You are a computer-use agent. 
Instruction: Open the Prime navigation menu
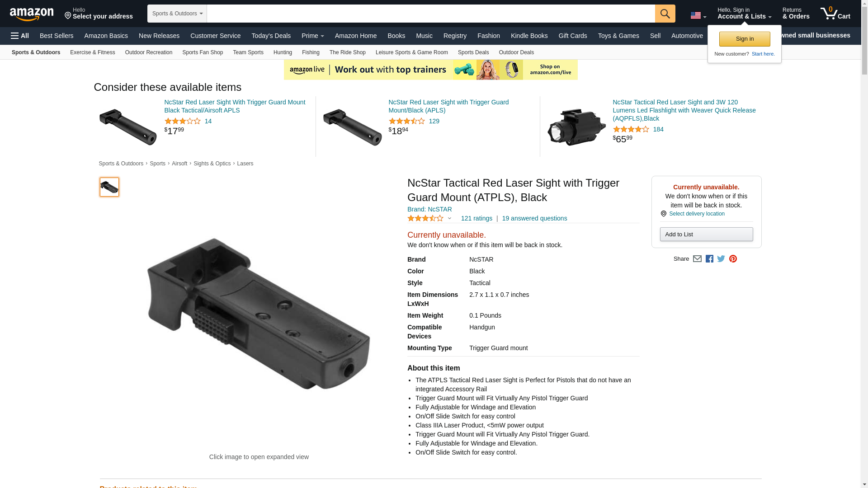(x=312, y=36)
